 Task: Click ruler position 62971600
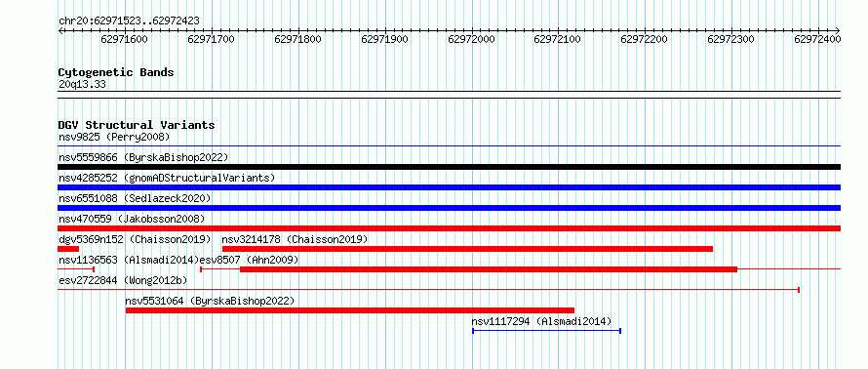[125, 39]
